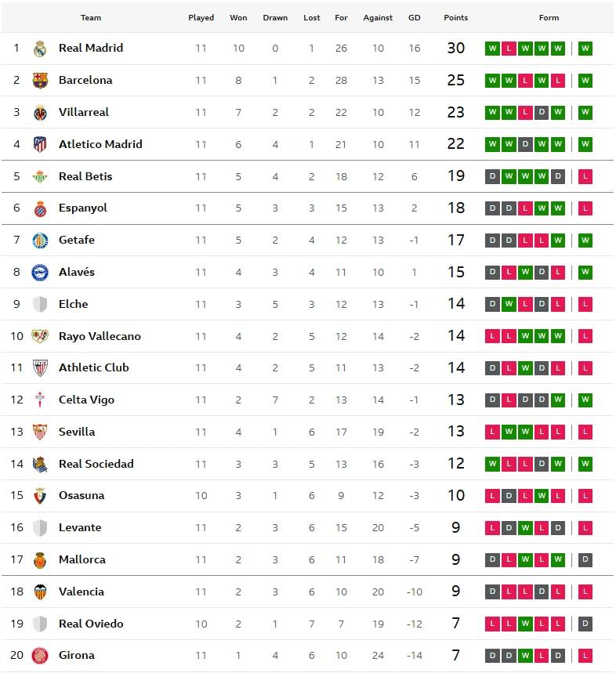
Task: Select the Athletic Club team name
Action: point(93,367)
